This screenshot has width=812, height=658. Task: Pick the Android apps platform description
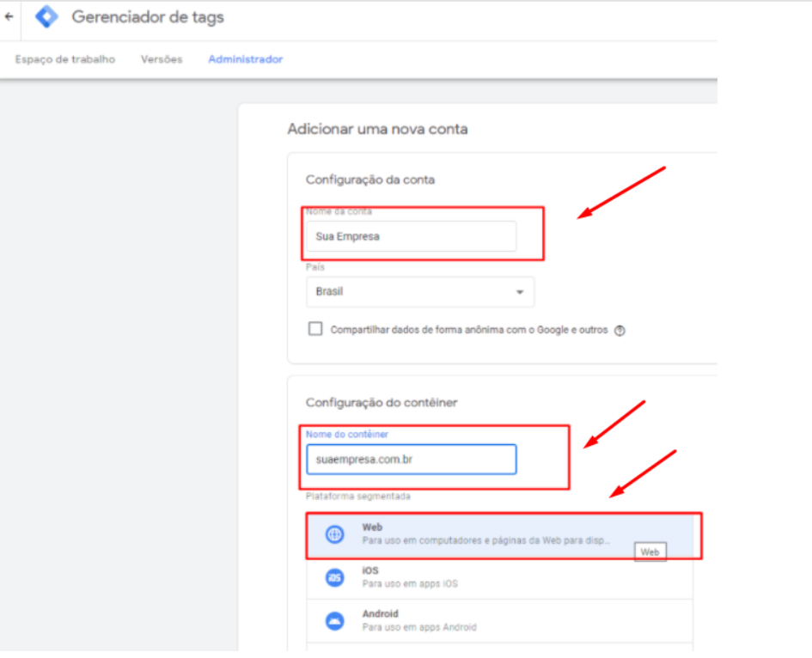(x=418, y=627)
